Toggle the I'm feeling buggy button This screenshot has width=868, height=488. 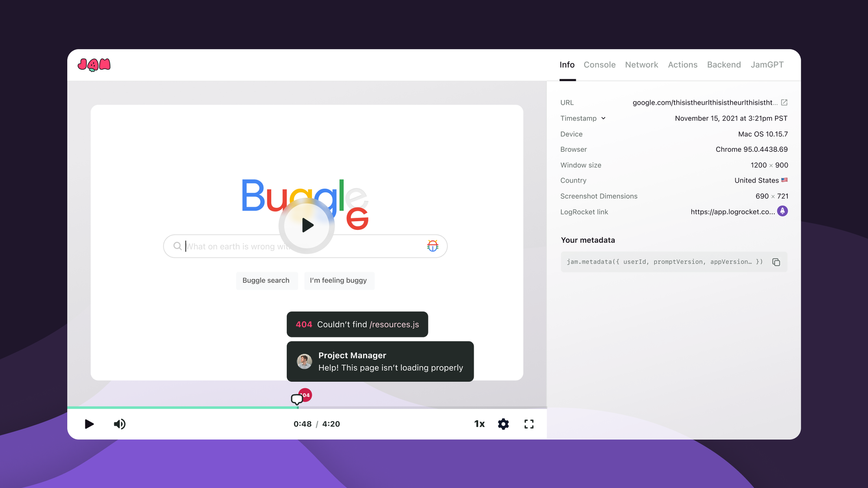click(338, 280)
